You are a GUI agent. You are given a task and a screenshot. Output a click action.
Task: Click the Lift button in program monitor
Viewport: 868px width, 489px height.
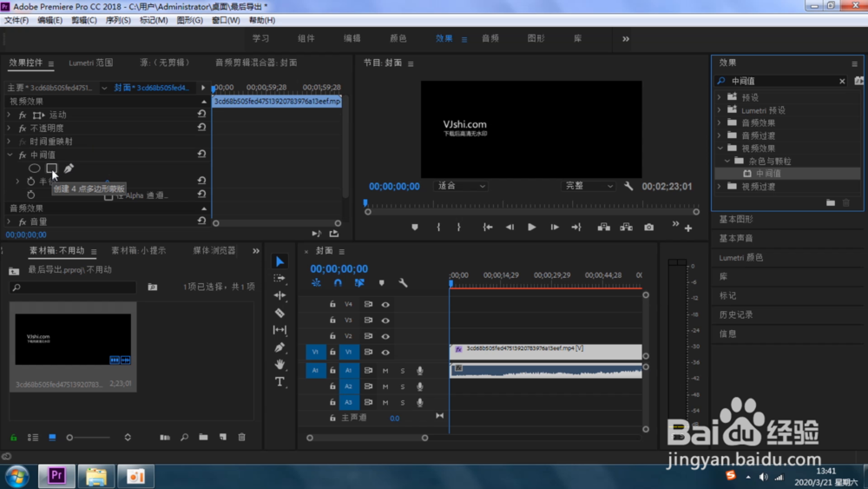click(x=604, y=227)
